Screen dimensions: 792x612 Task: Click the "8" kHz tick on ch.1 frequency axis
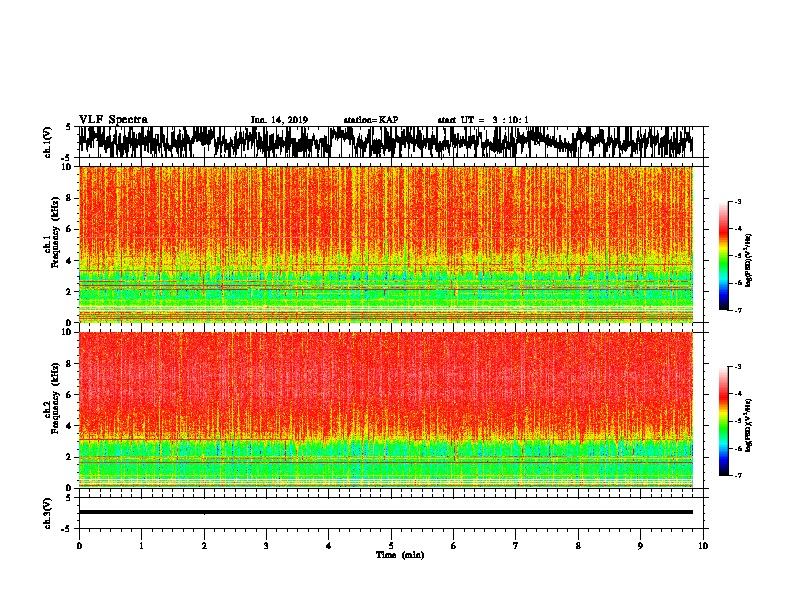tap(69, 198)
